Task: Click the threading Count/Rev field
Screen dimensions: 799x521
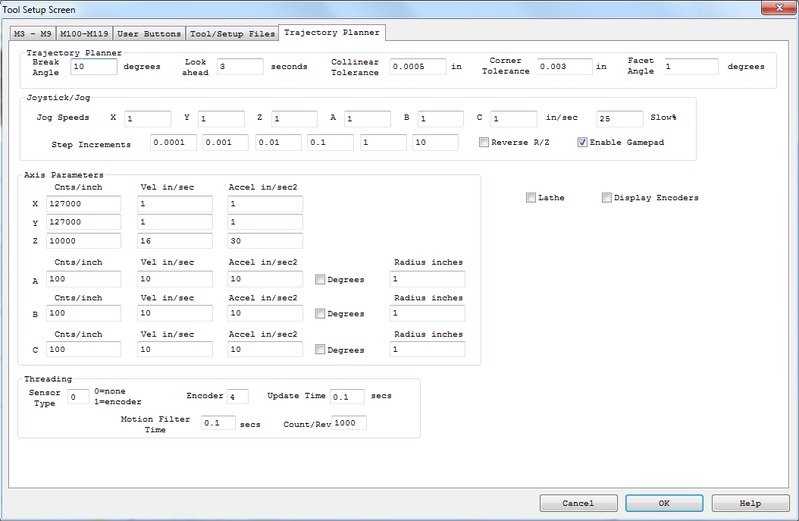Action: [x=349, y=423]
